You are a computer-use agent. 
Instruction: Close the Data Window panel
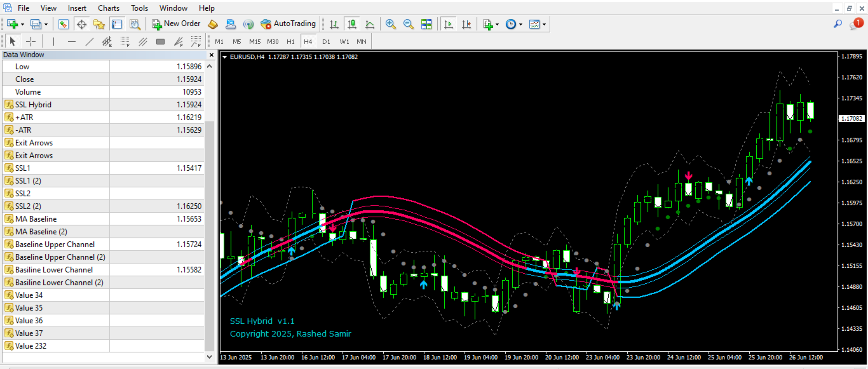pos(212,55)
